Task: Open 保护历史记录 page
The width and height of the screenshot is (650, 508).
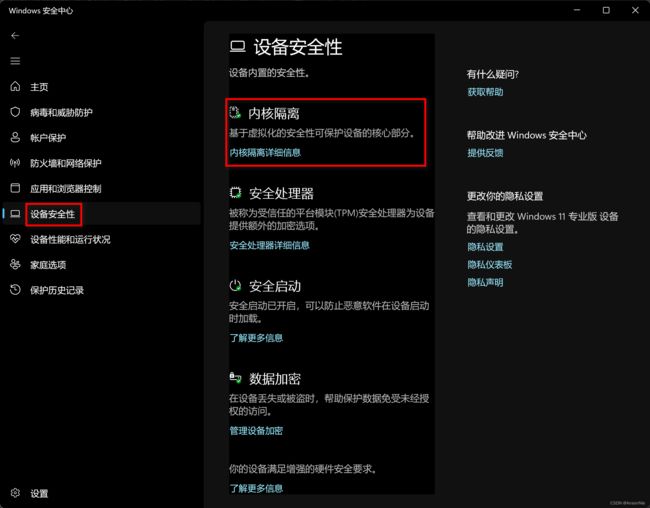Action: pyautogui.click(x=57, y=290)
